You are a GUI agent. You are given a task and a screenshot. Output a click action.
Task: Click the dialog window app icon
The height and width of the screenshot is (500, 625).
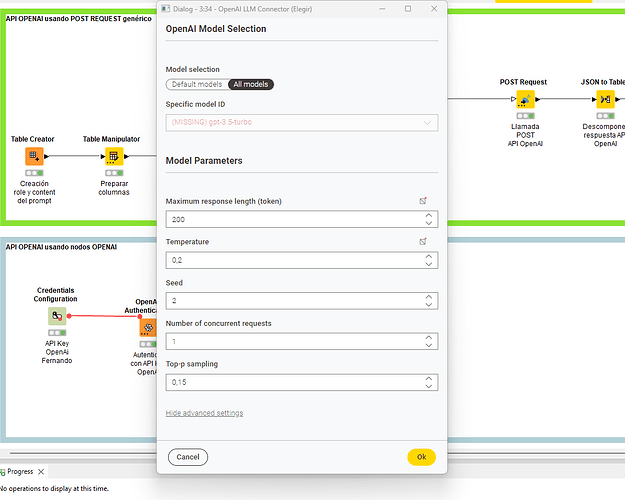[165, 8]
